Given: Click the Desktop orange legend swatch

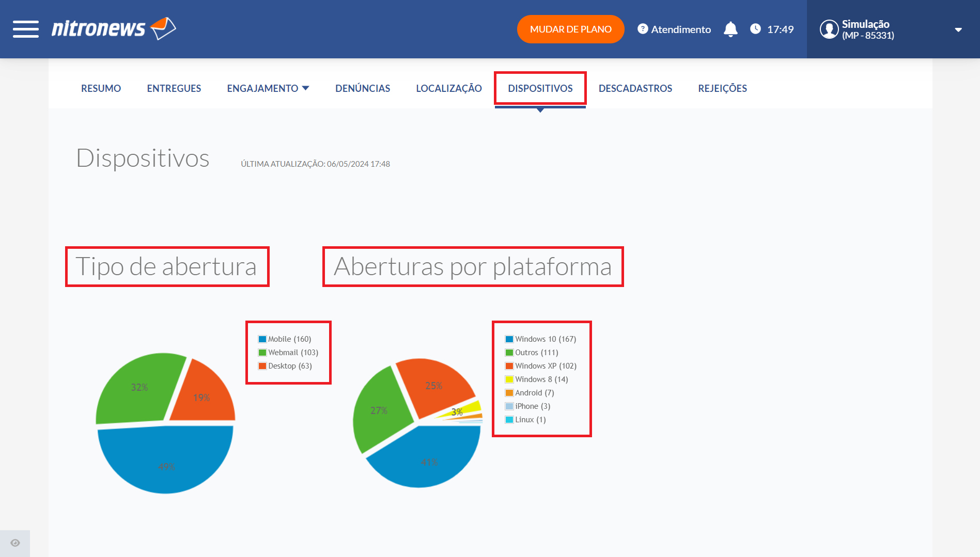Looking at the screenshot, I should point(262,366).
